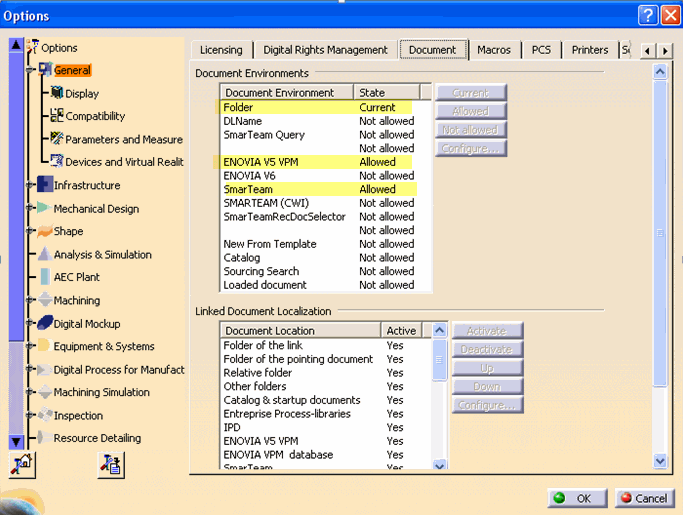683x515 pixels.
Task: Expand the Digital Mockup tree node
Action: pyautogui.click(x=30, y=323)
